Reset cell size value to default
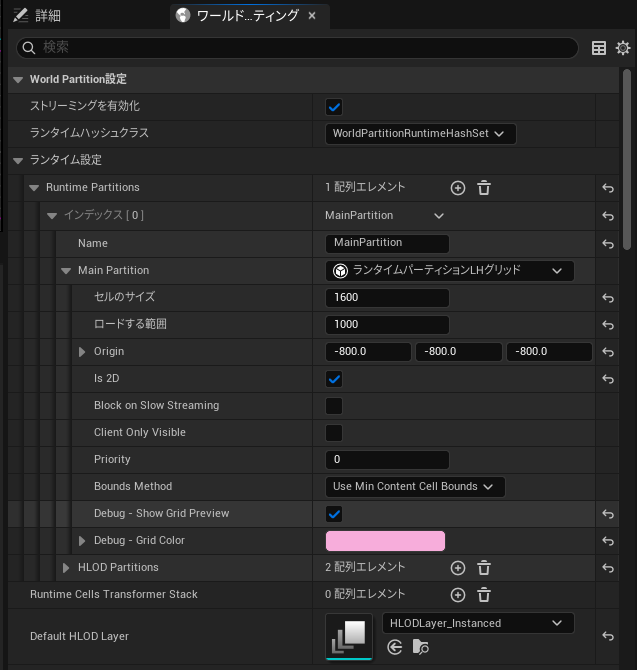Image resolution: width=637 pixels, height=670 pixels. (608, 298)
